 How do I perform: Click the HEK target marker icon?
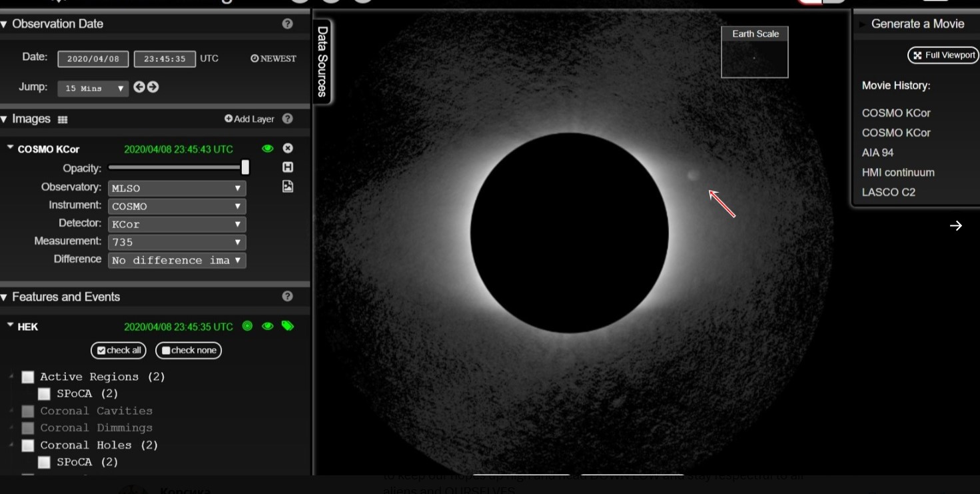coord(247,326)
